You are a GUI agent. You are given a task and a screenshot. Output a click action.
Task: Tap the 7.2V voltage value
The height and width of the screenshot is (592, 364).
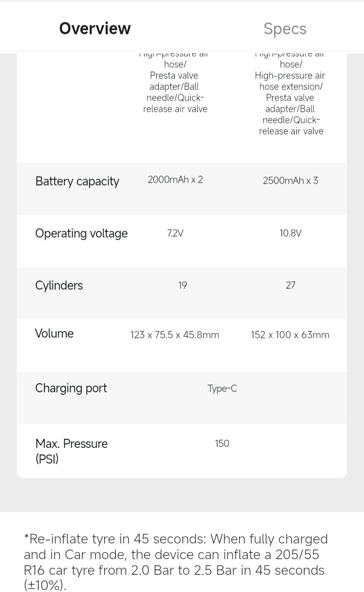click(175, 233)
